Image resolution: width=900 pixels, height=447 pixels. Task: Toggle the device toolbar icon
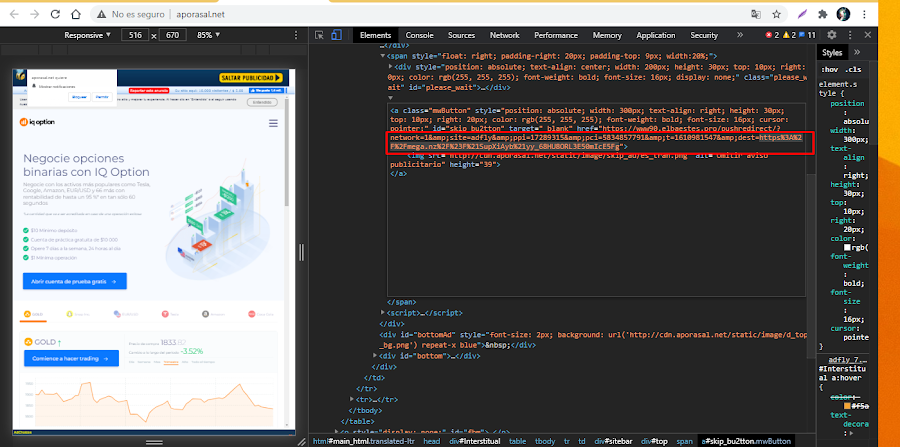[336, 35]
